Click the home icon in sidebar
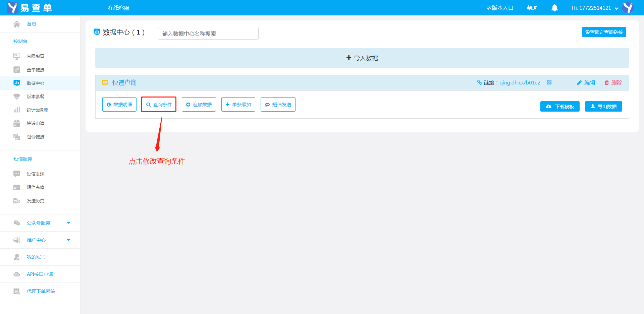The height and width of the screenshot is (314, 644). click(x=17, y=24)
